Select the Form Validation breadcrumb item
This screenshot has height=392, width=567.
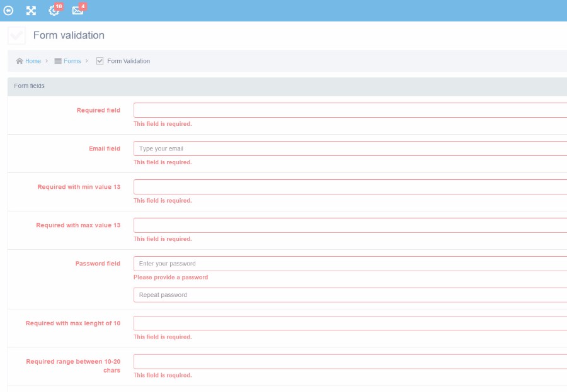[129, 61]
